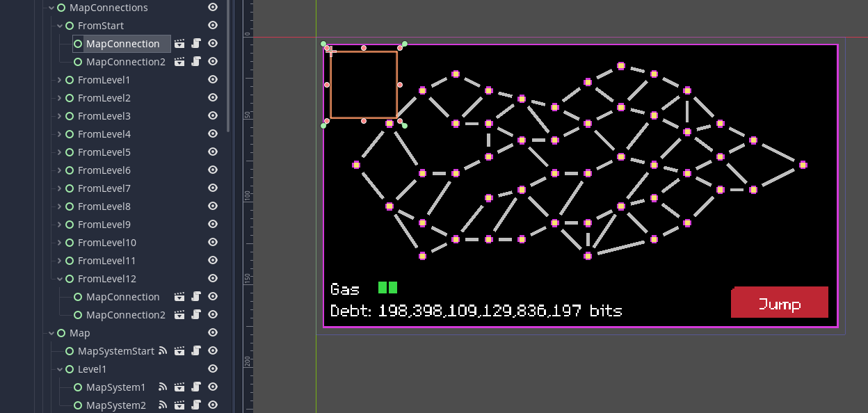Select MapConnection2 under FromStart

(126, 62)
